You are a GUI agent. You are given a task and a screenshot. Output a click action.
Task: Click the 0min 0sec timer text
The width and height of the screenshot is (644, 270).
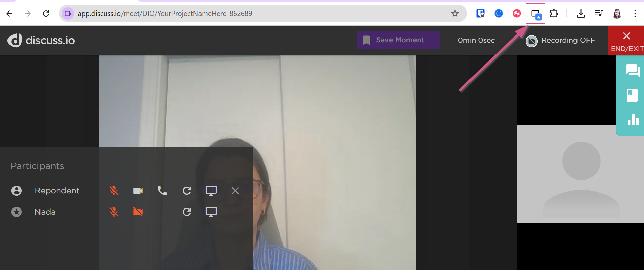(x=476, y=40)
